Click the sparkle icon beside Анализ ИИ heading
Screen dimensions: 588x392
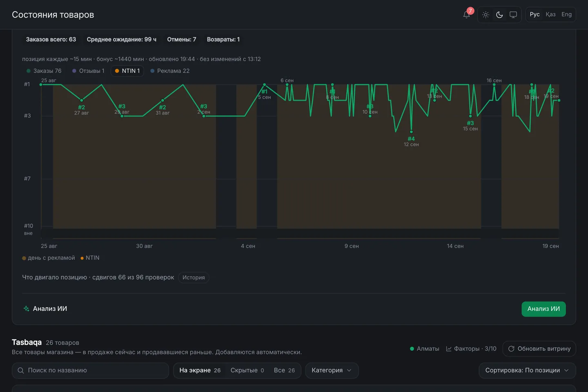[26, 309]
